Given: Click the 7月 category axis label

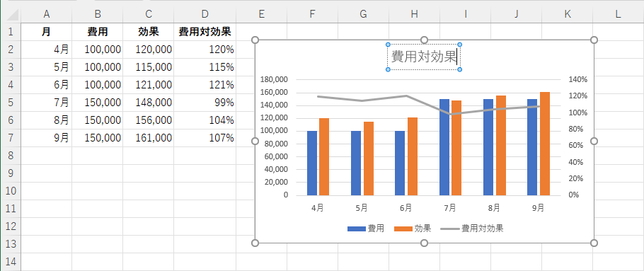Looking at the screenshot, I should pyautogui.click(x=449, y=208).
